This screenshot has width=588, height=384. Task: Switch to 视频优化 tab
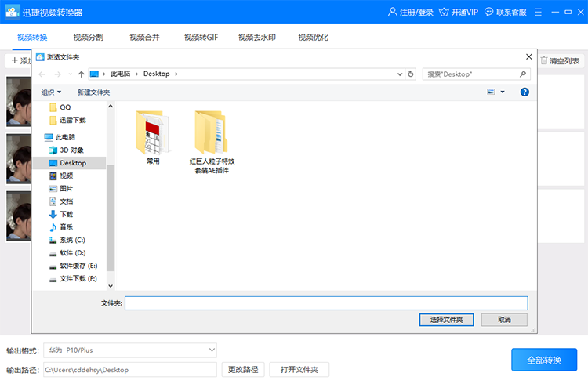point(313,37)
